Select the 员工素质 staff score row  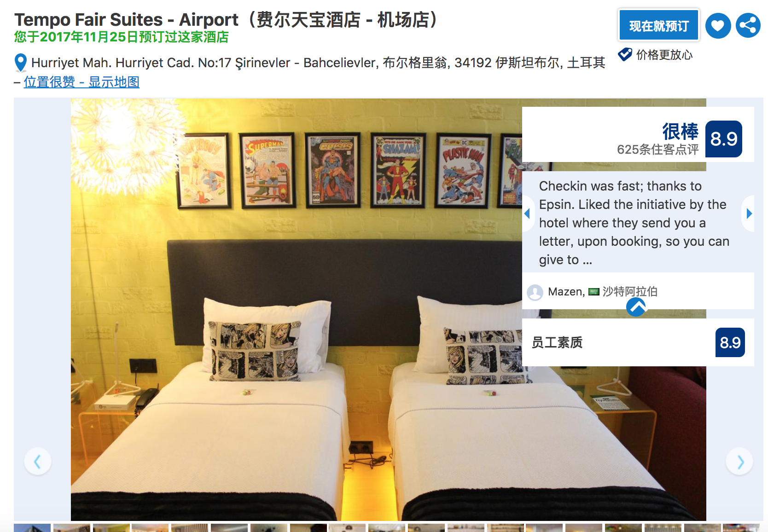coord(638,342)
